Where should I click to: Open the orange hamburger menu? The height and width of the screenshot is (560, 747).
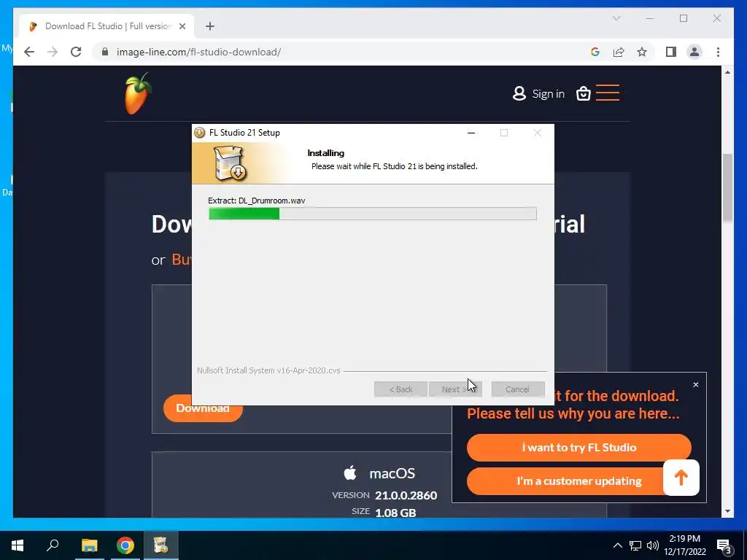tap(608, 93)
